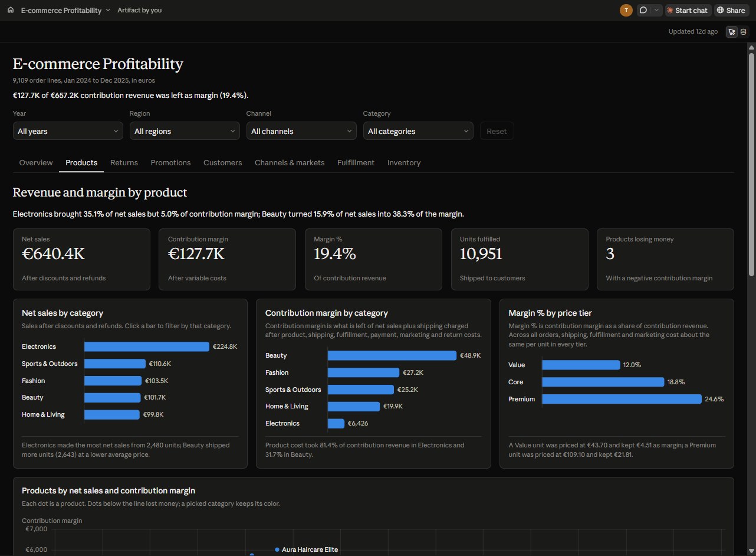Go to the home icon
The height and width of the screenshot is (556, 756).
pyautogui.click(x=11, y=10)
